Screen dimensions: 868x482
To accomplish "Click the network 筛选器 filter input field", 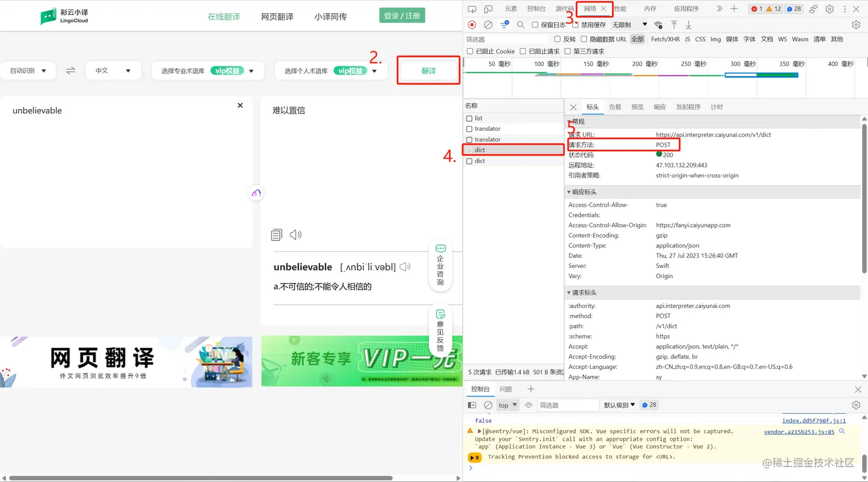I will [505, 39].
